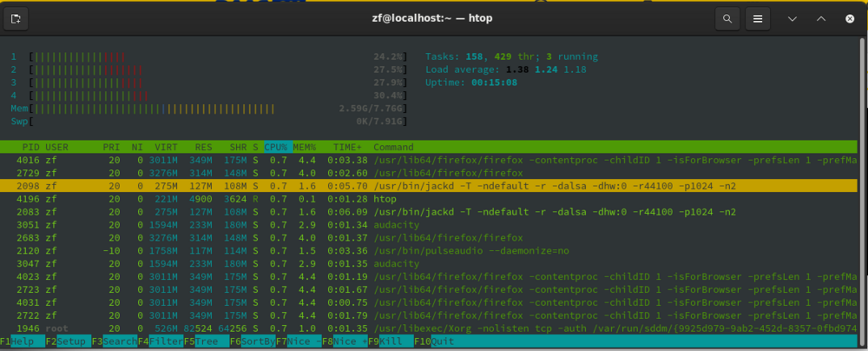Sort by MEM% column header
This screenshot has height=351, width=868.
tap(304, 147)
